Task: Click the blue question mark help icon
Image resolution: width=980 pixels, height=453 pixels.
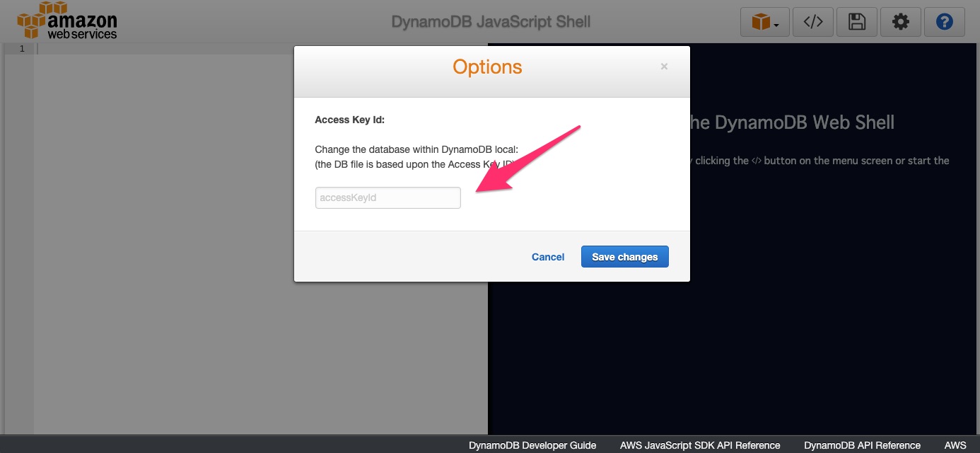Action: [944, 22]
